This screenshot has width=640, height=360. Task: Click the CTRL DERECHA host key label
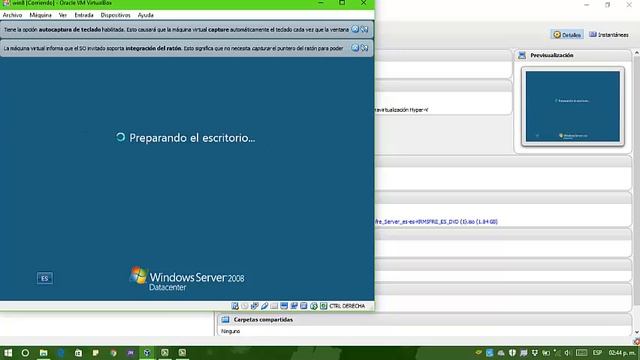347,306
